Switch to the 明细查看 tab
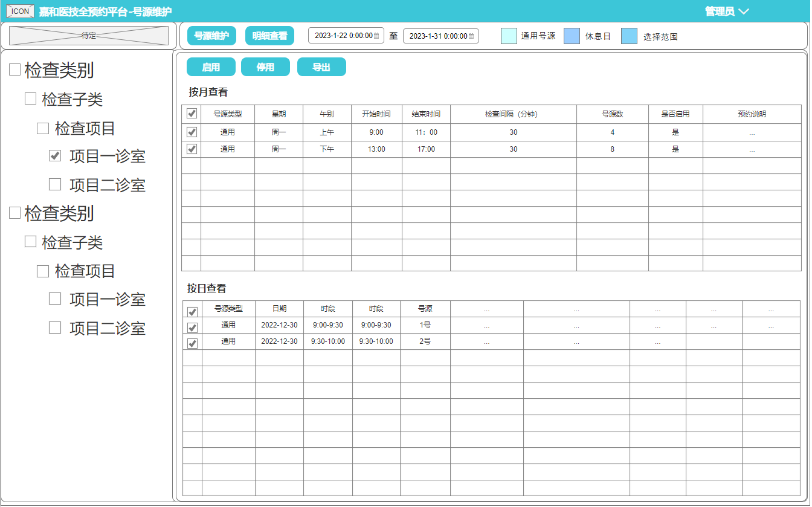Image resolution: width=812 pixels, height=507 pixels. point(269,36)
